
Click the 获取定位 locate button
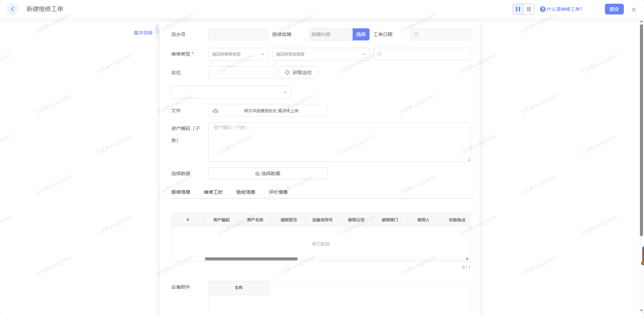click(298, 72)
